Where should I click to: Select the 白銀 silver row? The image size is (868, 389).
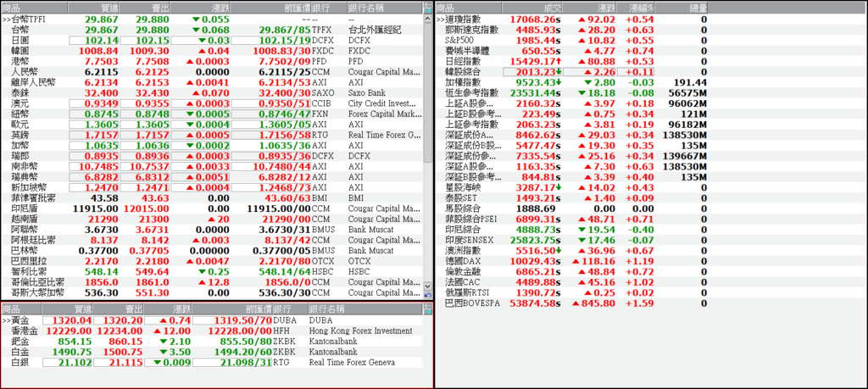pos(212,363)
